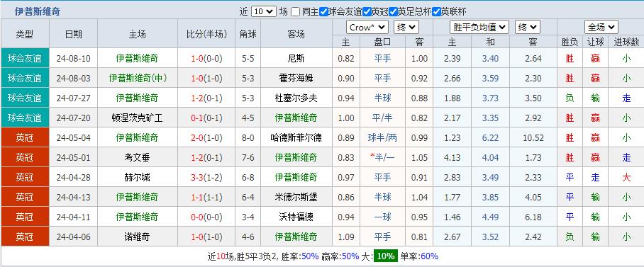Open away team 杜塞尔多夫

pos(296,98)
